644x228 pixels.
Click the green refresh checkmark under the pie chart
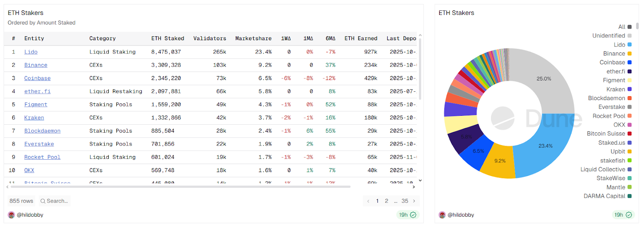coord(629,215)
